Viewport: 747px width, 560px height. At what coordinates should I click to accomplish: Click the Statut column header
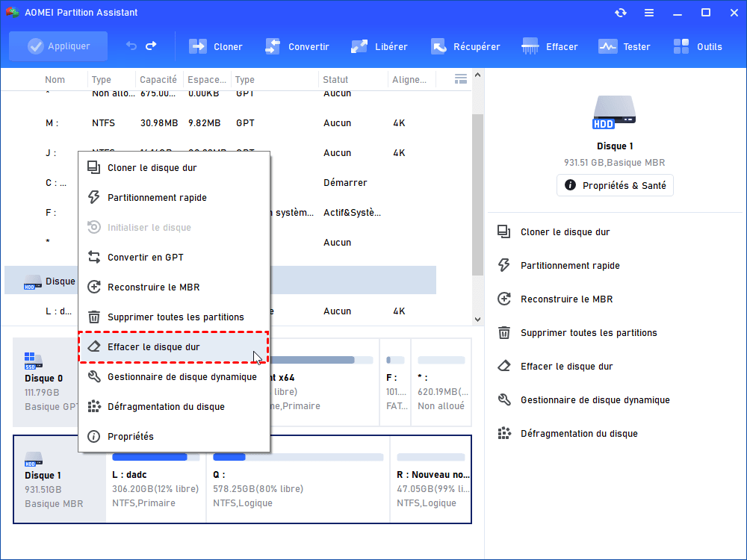[x=335, y=80]
